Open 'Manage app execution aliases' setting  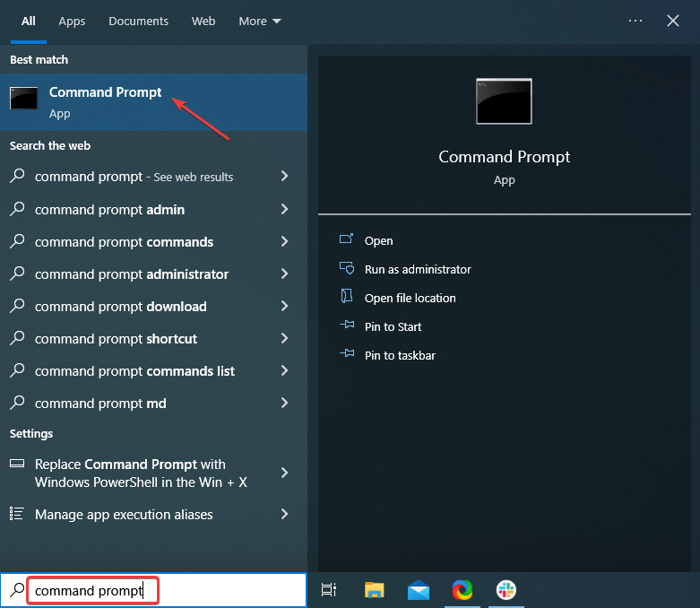[153, 514]
